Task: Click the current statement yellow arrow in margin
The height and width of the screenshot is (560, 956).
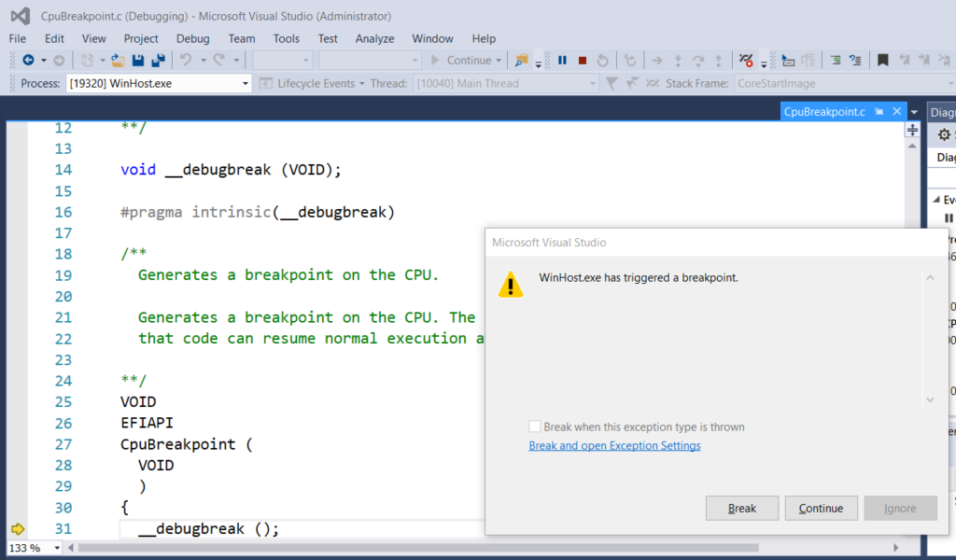Action: pyautogui.click(x=18, y=529)
